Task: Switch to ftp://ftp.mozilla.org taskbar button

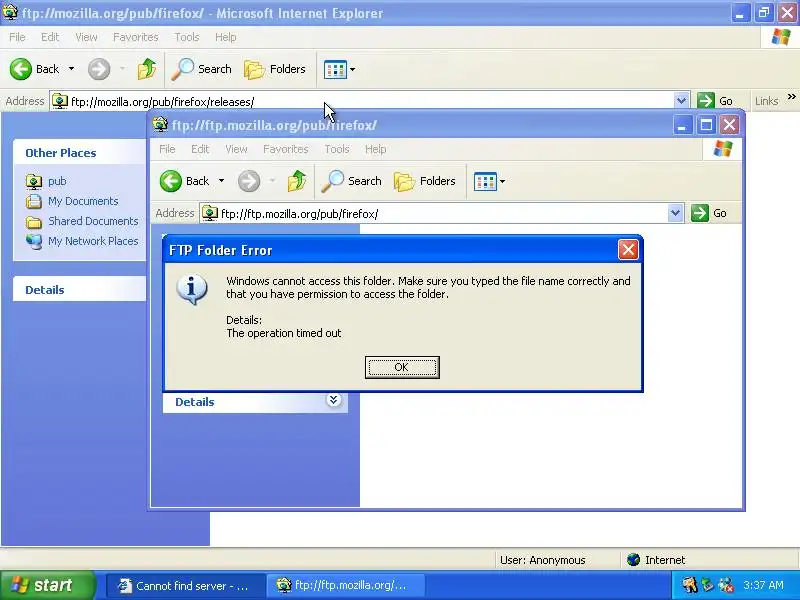Action: click(x=346, y=586)
